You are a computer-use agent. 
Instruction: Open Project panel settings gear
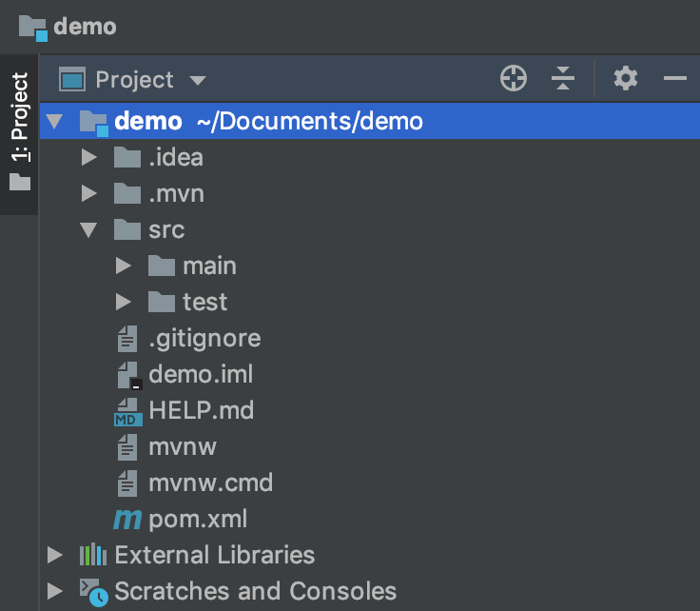tap(625, 79)
